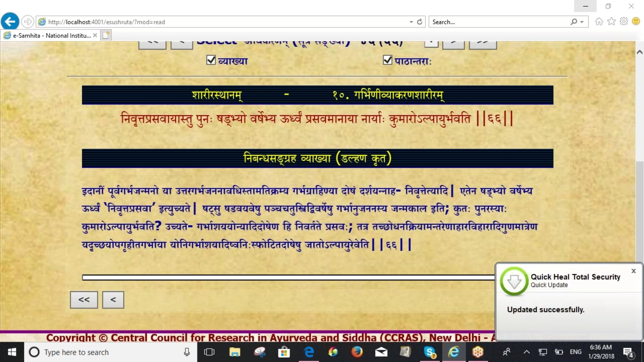Click the bottom '<<' first page button
644x362 pixels.
click(84, 300)
